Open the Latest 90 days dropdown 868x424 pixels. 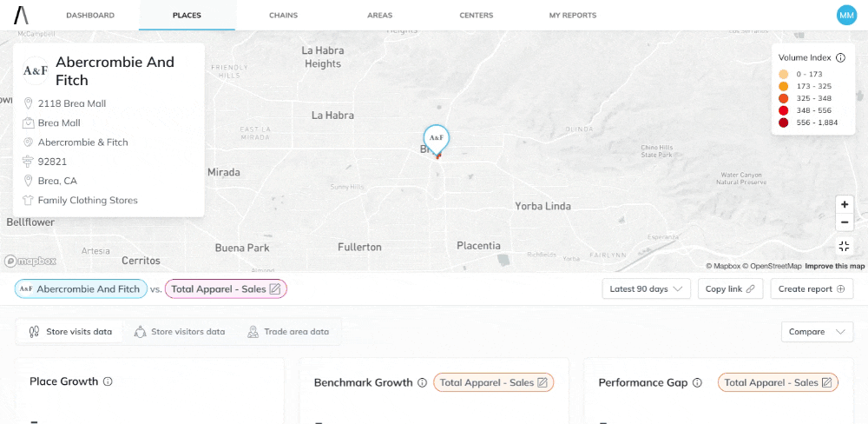[646, 288]
